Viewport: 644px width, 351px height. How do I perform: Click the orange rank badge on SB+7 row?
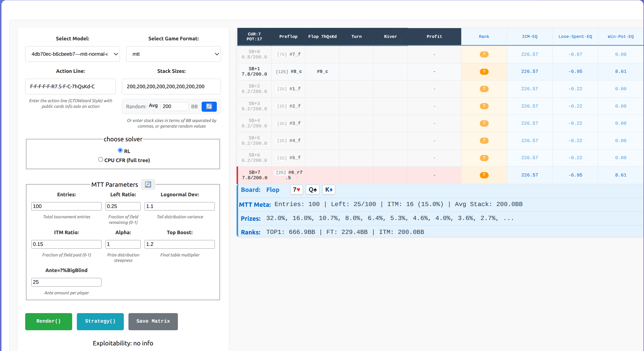click(x=484, y=175)
